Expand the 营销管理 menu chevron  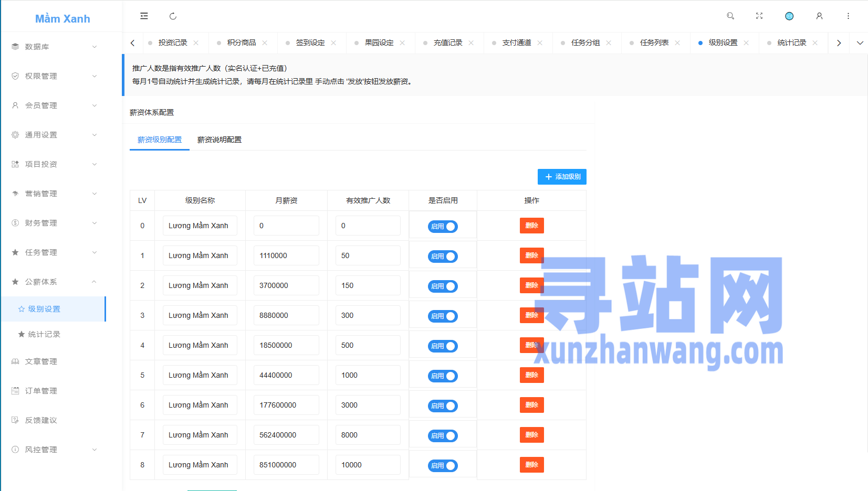95,194
